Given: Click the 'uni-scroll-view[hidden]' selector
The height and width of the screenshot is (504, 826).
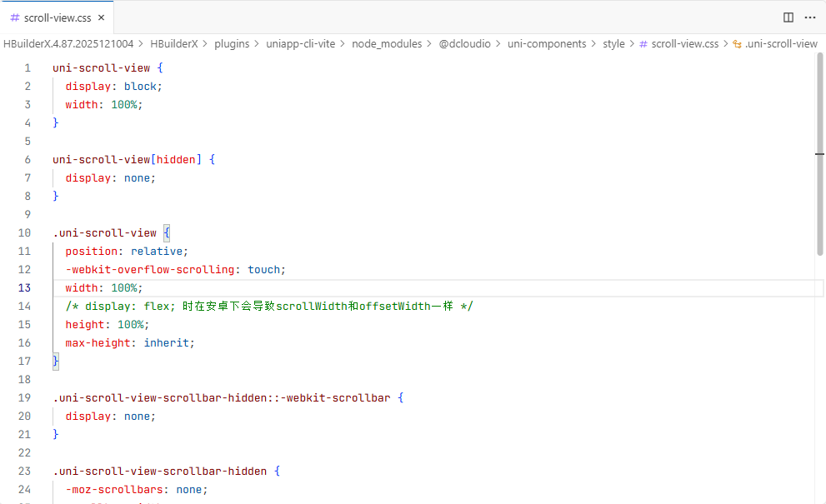Looking at the screenshot, I should click(127, 160).
